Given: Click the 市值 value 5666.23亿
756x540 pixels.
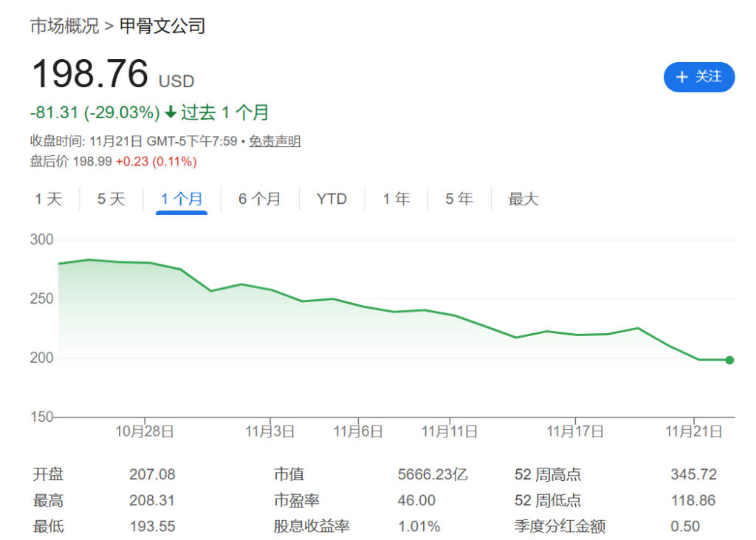Looking at the screenshot, I should tap(433, 474).
